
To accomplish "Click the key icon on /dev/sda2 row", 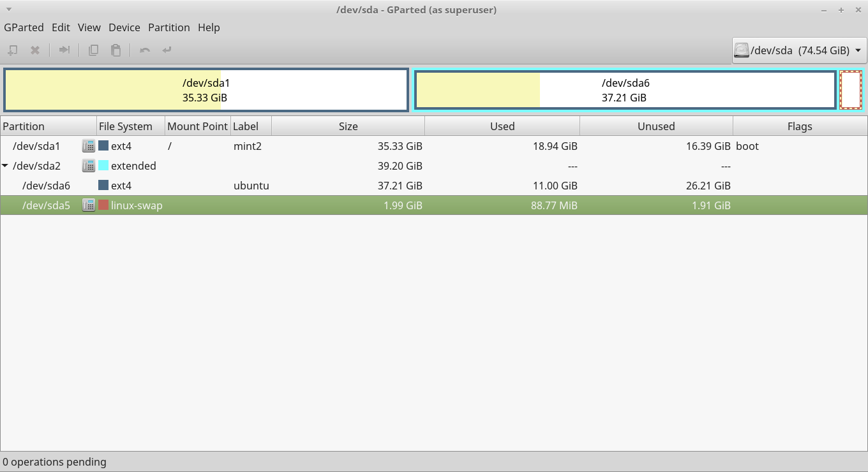I will (x=89, y=166).
